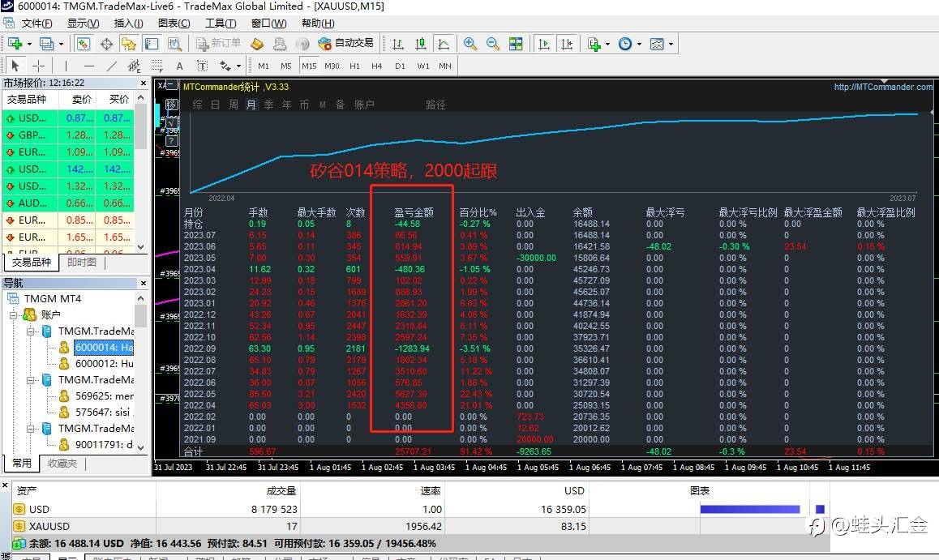Click the Zoom In magnifier icon
The image size is (939, 560).
pos(470,44)
